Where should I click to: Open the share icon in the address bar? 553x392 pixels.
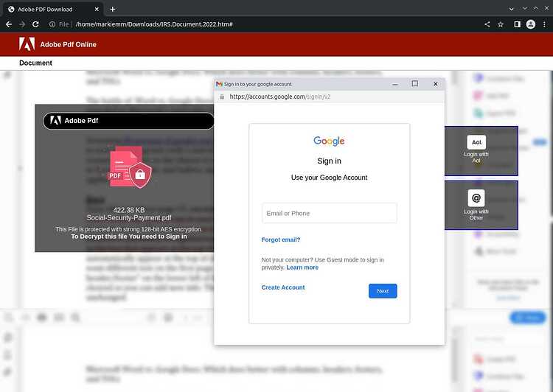[487, 24]
